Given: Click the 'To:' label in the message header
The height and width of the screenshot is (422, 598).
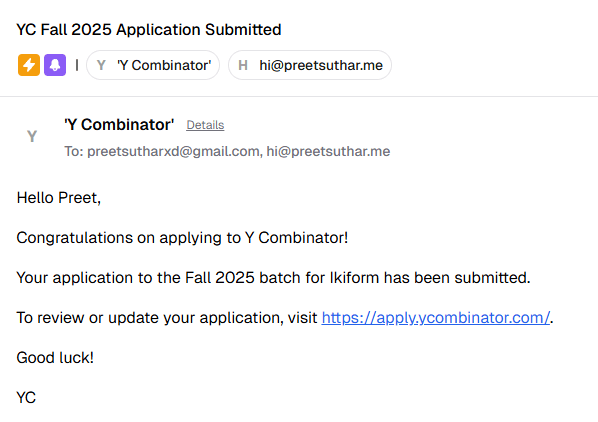Looking at the screenshot, I should tap(74, 151).
